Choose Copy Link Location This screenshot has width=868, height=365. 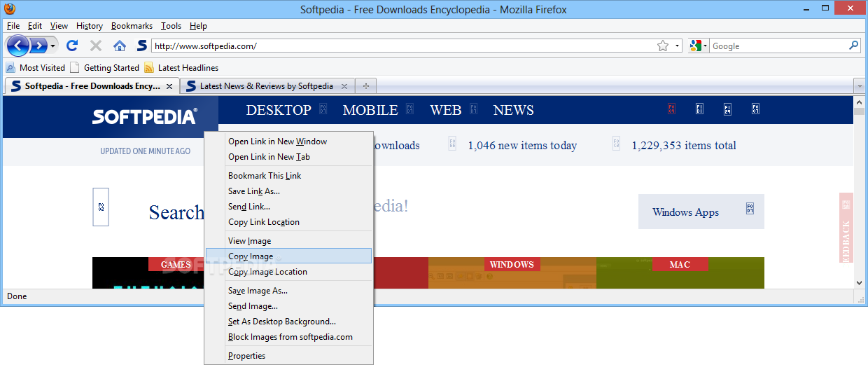point(289,222)
